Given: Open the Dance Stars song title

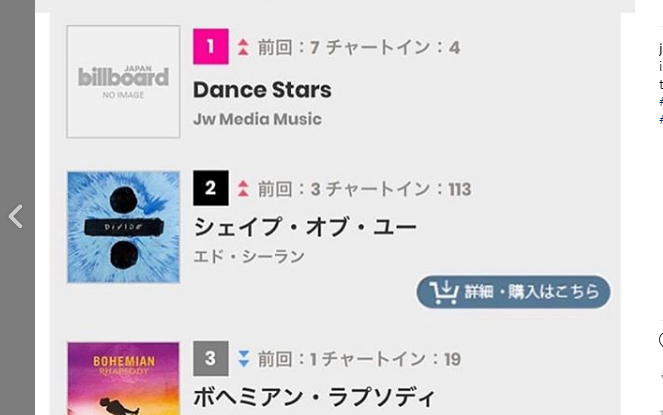Looking at the screenshot, I should click(x=262, y=90).
